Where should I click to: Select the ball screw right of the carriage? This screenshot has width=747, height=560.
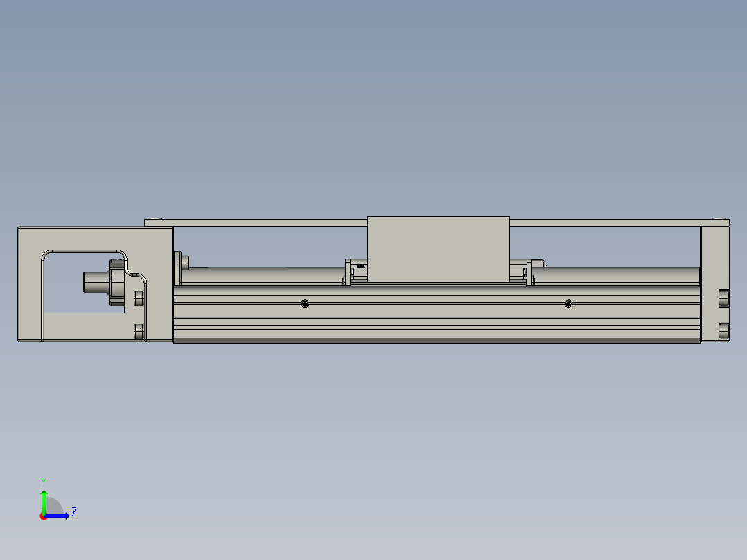click(616, 275)
